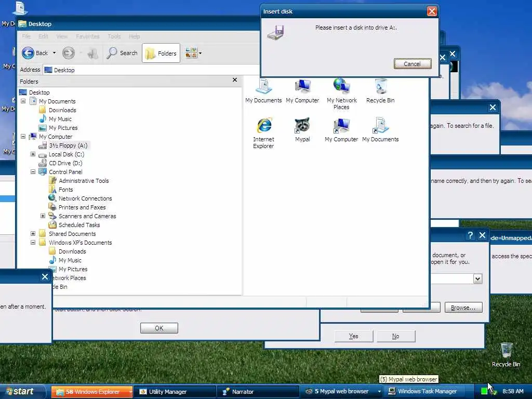Open the Help menu in Explorer
The width and height of the screenshot is (532, 399).
135,36
